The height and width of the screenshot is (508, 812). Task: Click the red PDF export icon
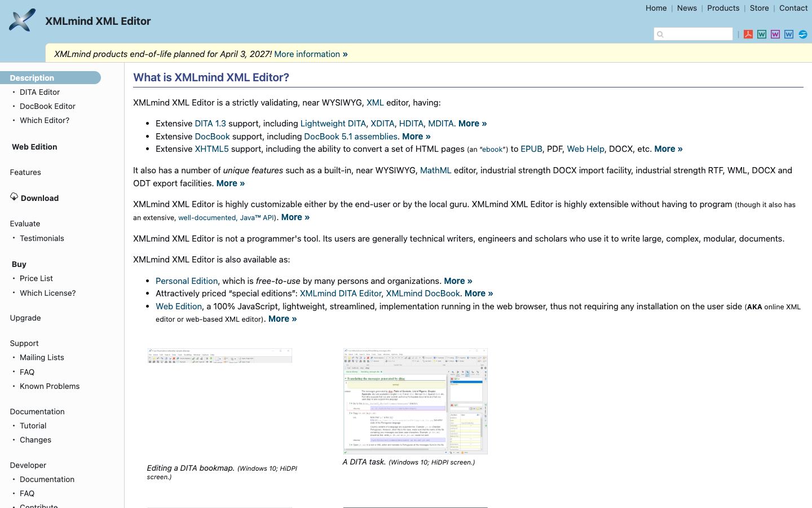pos(748,34)
